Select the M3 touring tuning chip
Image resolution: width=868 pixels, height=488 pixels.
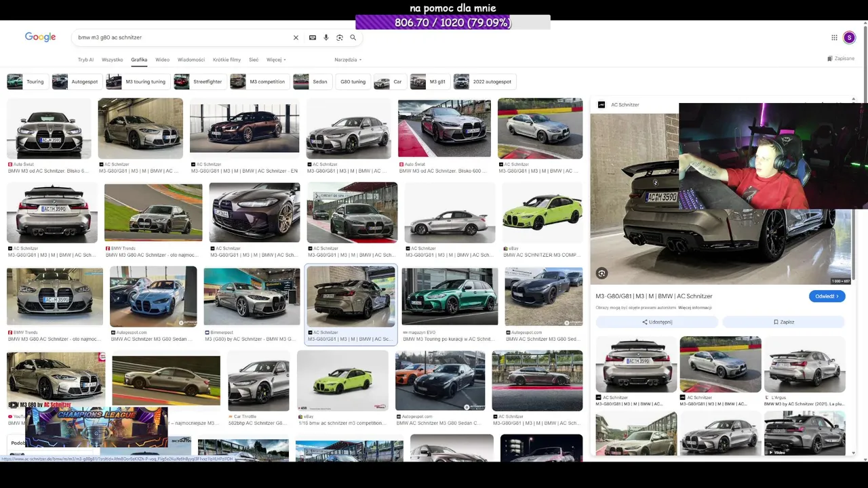pos(137,82)
